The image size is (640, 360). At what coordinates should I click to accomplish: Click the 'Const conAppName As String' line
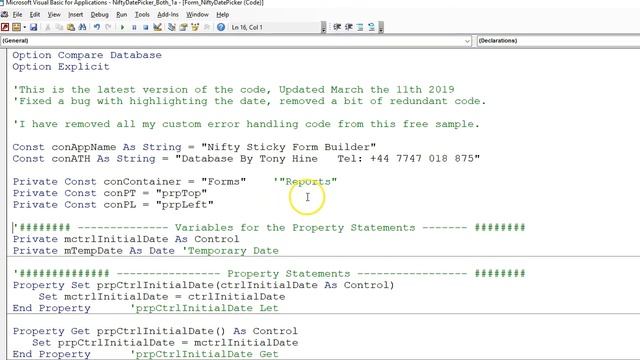[194, 147]
